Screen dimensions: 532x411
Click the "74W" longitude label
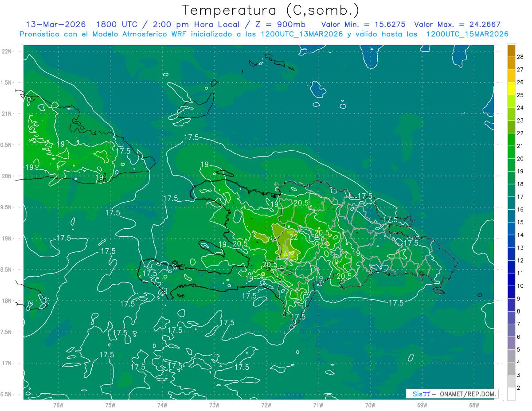click(162, 405)
